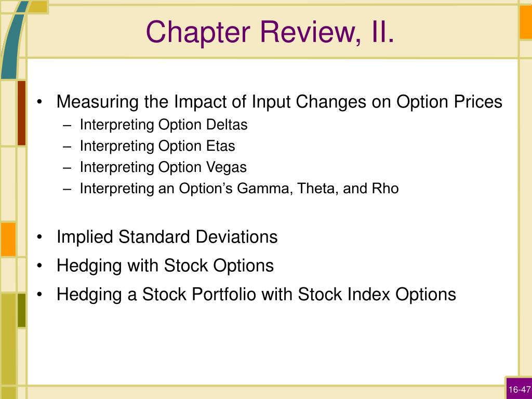Click the orange rectangle on the left border
This screenshot has height=399, width=532.
pyautogui.click(x=8, y=239)
